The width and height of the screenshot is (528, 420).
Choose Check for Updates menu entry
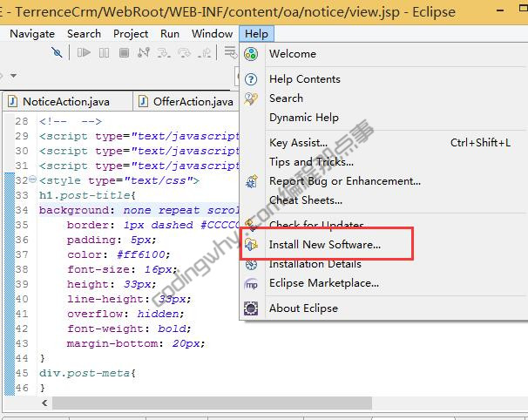point(316,225)
